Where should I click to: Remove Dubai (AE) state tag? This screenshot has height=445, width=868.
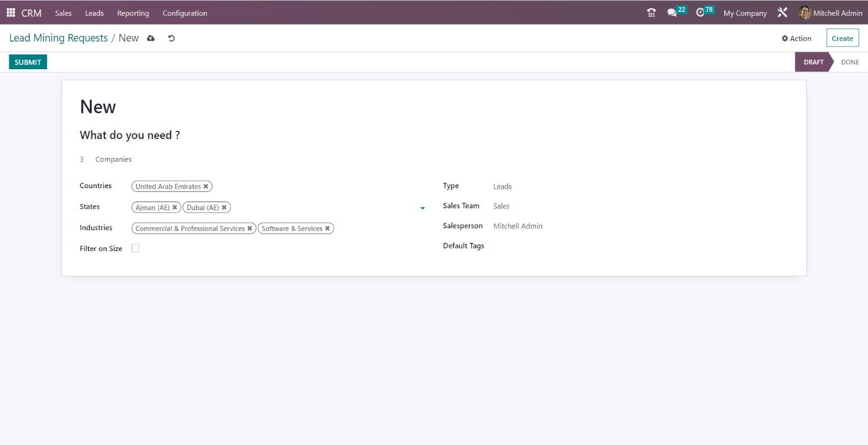tap(224, 207)
